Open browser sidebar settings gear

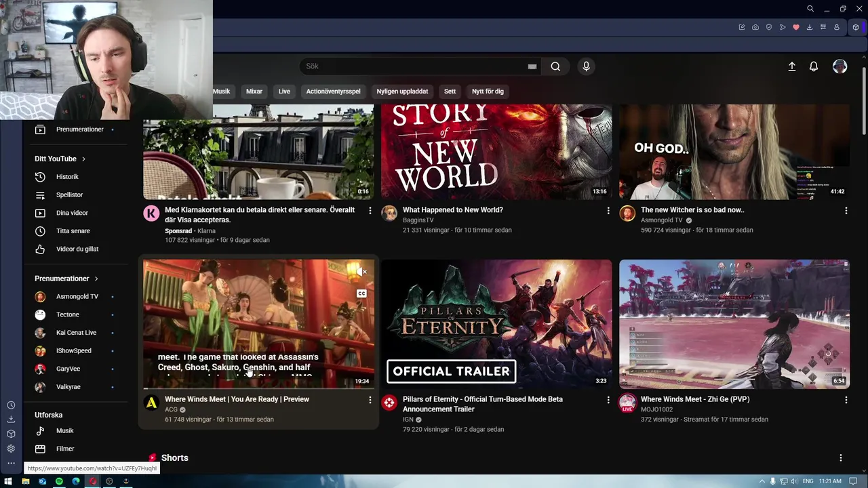[x=11, y=448]
